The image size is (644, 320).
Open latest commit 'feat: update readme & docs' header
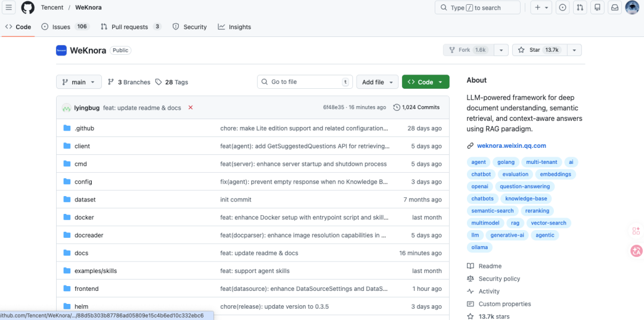pyautogui.click(x=142, y=107)
